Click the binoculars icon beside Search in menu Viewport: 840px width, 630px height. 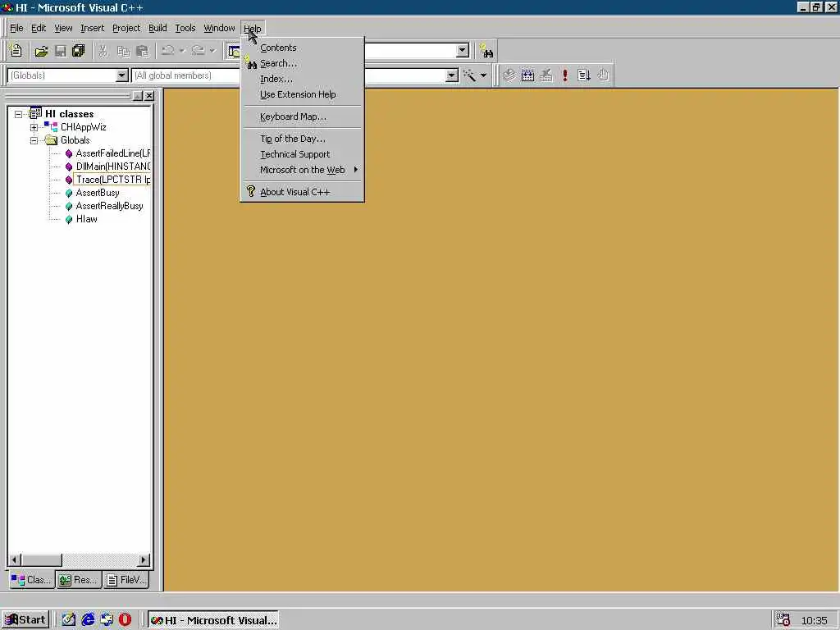tap(251, 63)
